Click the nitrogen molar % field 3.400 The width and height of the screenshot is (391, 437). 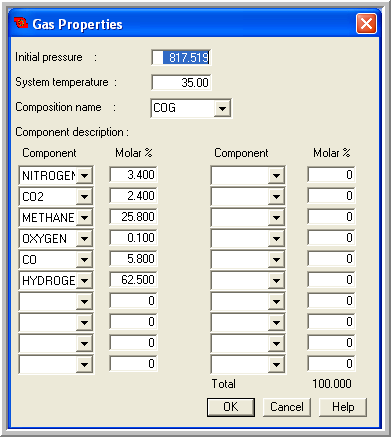tap(133, 175)
